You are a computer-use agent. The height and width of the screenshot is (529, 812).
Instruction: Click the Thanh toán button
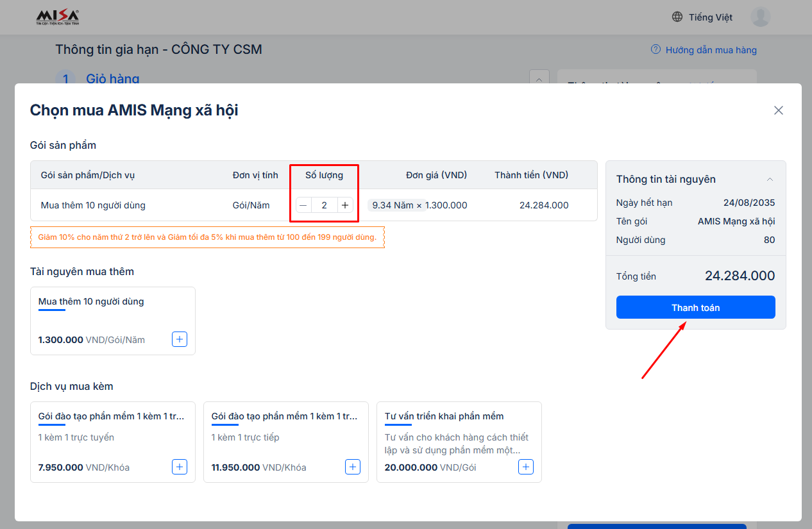(696, 307)
